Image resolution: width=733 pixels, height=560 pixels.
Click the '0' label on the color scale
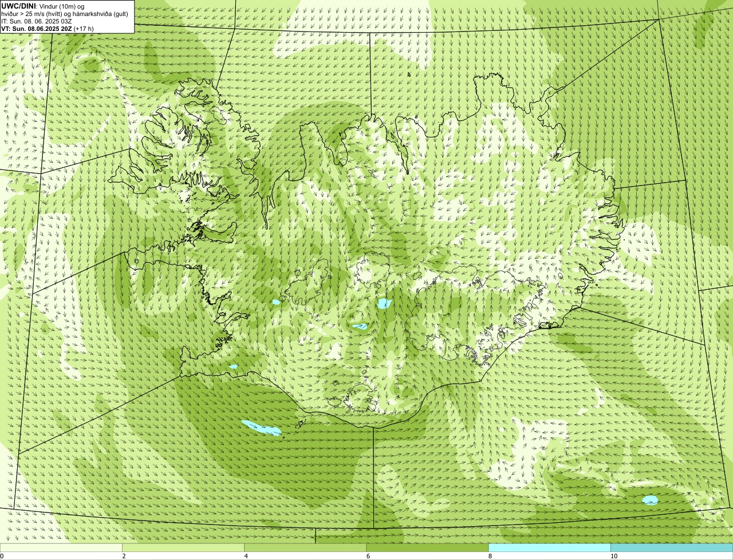click(2, 556)
